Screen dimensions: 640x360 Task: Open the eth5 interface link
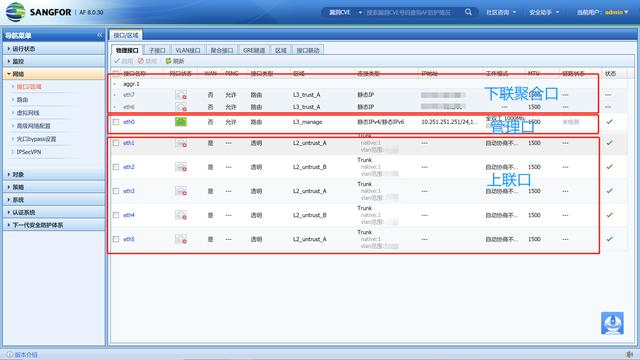coord(129,239)
